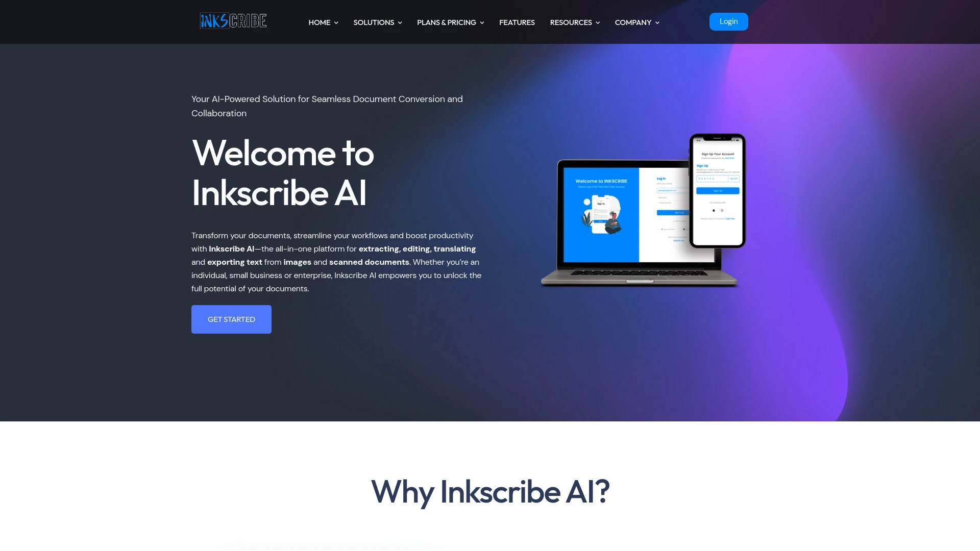Expand the HOME navigation dropdown
This screenshot has width=980, height=551.
[x=323, y=22]
